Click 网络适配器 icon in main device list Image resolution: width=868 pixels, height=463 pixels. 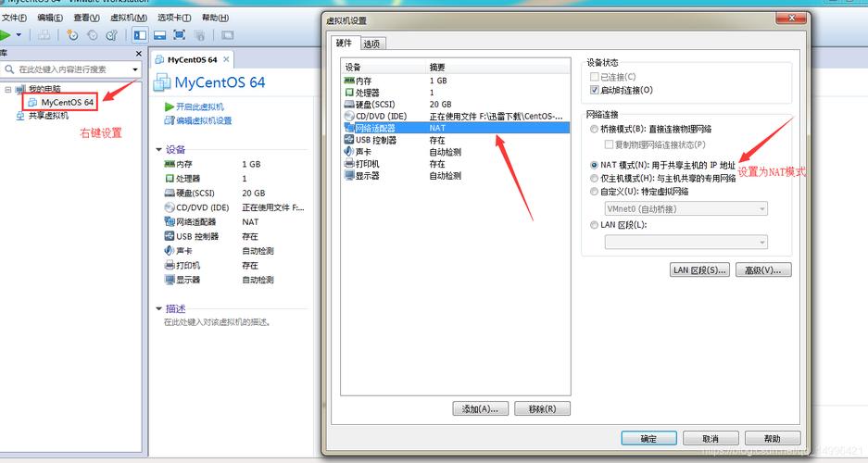[170, 221]
